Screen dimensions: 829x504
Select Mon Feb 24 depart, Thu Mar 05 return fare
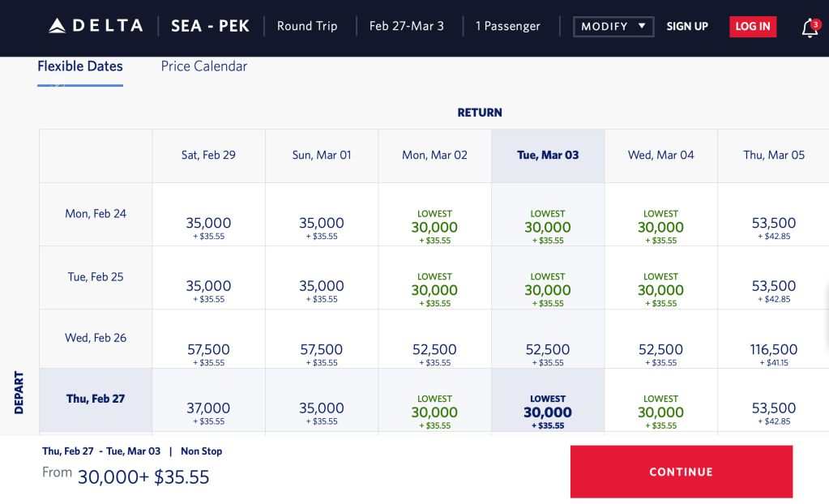[x=774, y=227]
